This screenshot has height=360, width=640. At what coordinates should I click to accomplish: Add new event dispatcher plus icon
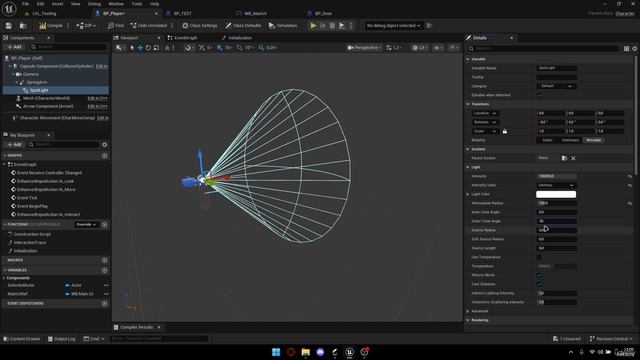tap(105, 303)
